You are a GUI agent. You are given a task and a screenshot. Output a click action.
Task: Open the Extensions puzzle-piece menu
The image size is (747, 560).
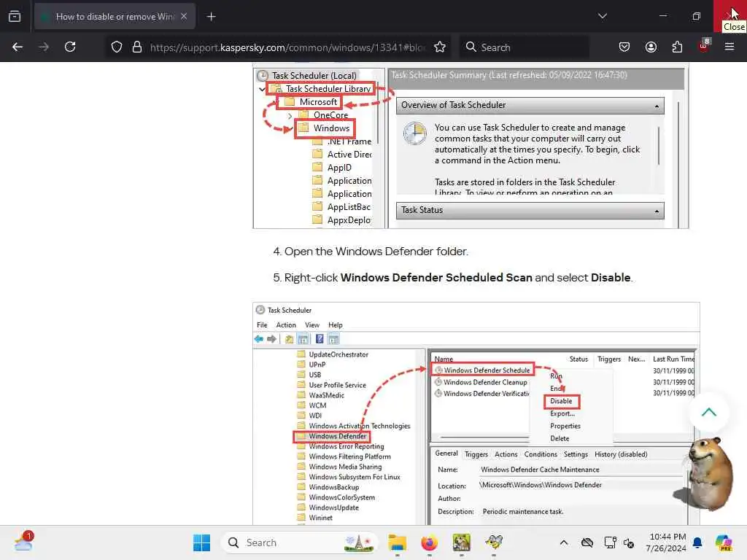click(677, 47)
